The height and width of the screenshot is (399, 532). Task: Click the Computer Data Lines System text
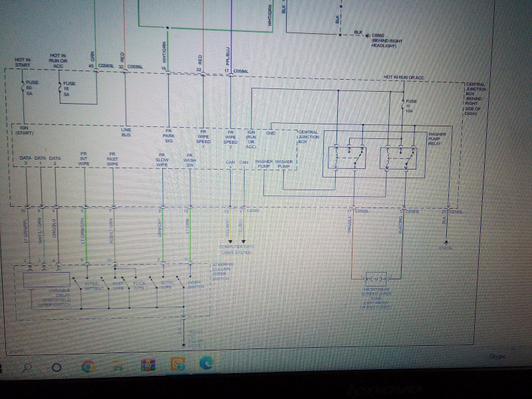(237, 250)
